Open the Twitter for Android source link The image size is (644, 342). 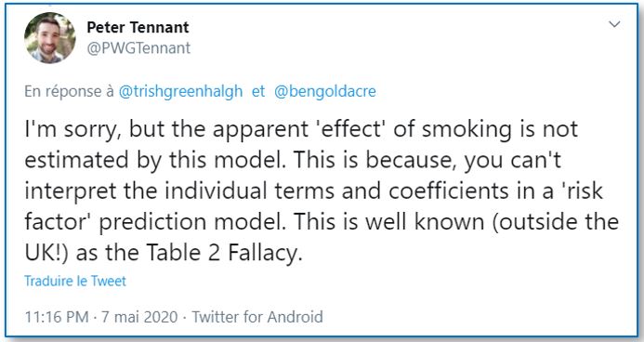257,317
